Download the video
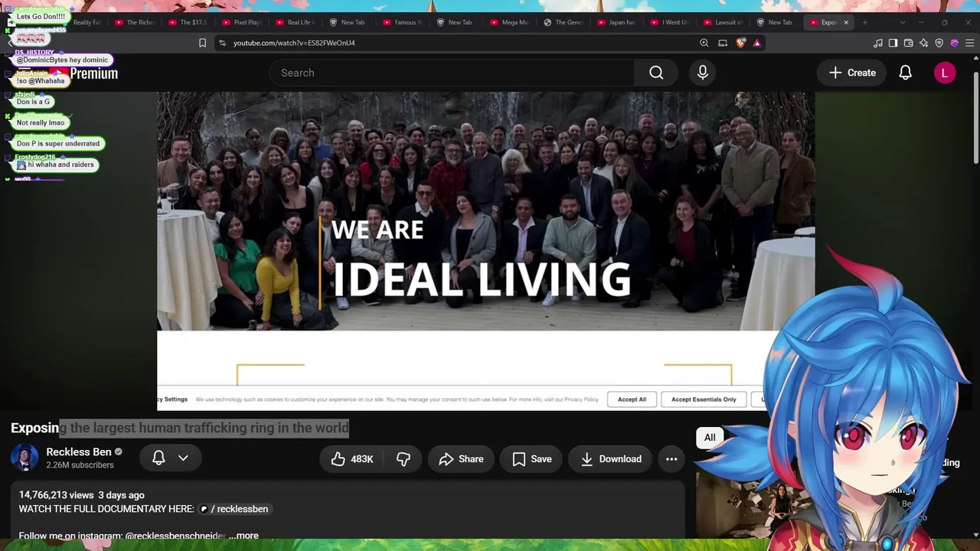Image resolution: width=980 pixels, height=551 pixels. (x=610, y=459)
